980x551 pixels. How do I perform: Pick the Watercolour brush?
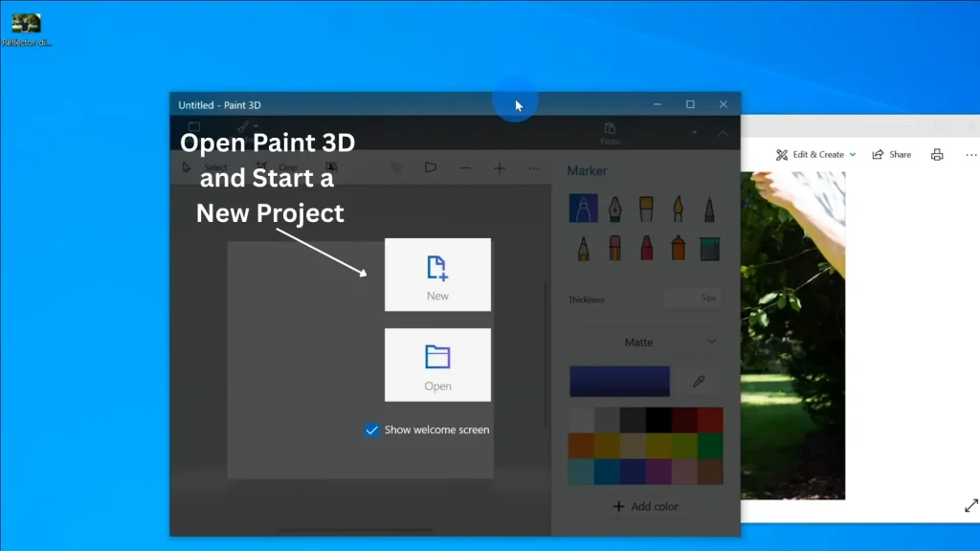pos(679,208)
